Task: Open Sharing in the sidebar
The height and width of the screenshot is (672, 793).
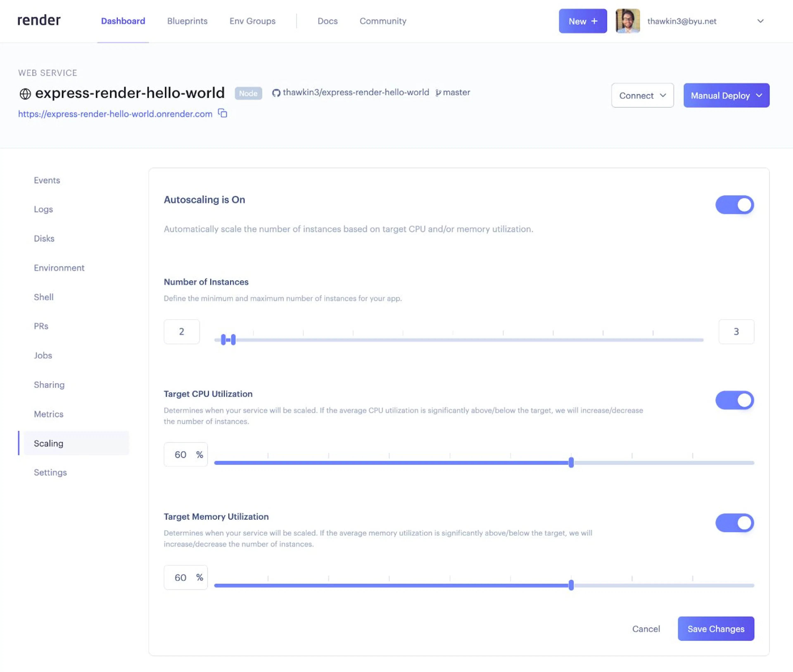Action: pos(49,385)
